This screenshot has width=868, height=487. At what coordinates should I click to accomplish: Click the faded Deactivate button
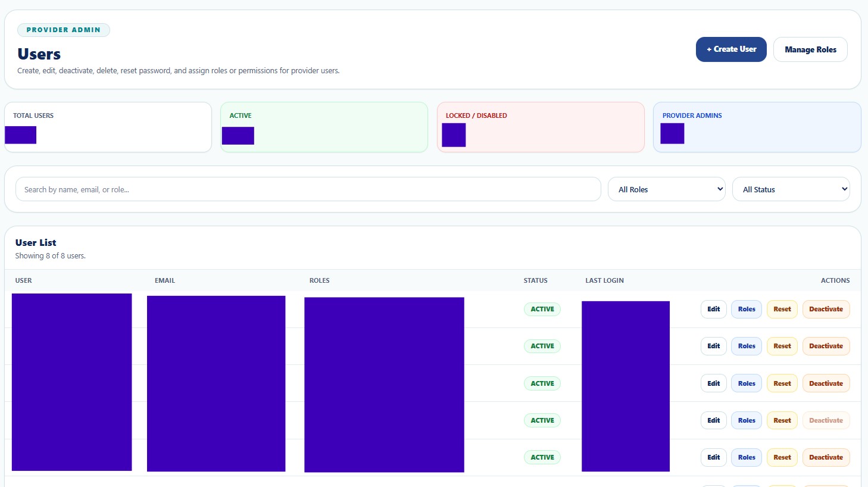coord(826,420)
